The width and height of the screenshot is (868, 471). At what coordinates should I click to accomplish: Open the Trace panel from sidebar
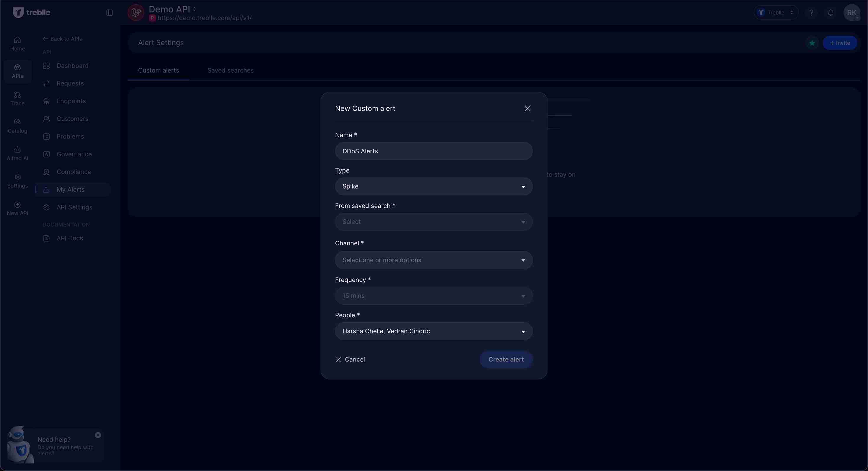[x=17, y=98]
